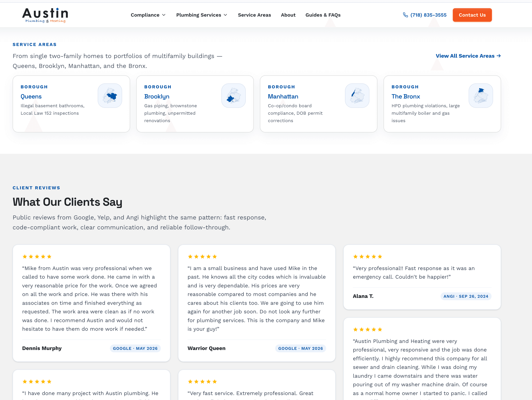The width and height of the screenshot is (532, 400).
Task: Click the Very professional!! Fast response quote
Action: [414, 273]
